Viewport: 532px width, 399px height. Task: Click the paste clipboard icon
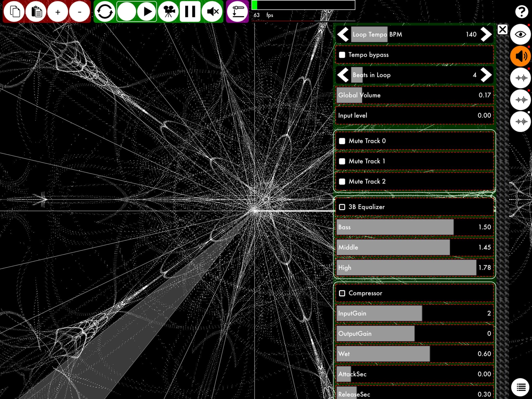pos(36,12)
